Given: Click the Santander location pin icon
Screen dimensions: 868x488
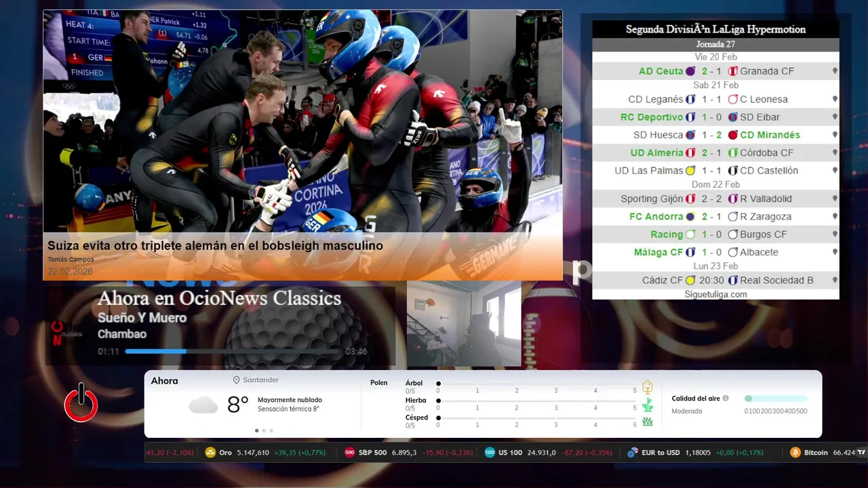Looking at the screenshot, I should (x=237, y=380).
